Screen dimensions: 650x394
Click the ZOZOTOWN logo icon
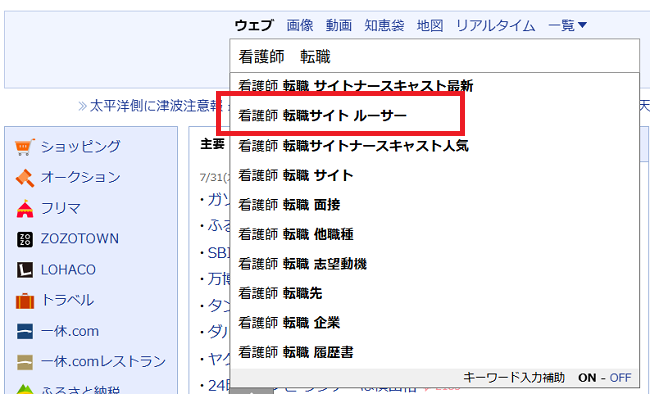click(24, 239)
